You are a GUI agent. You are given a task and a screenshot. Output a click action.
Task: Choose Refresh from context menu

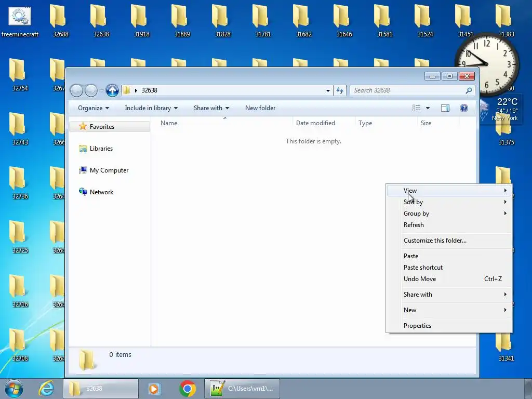(x=449, y=224)
